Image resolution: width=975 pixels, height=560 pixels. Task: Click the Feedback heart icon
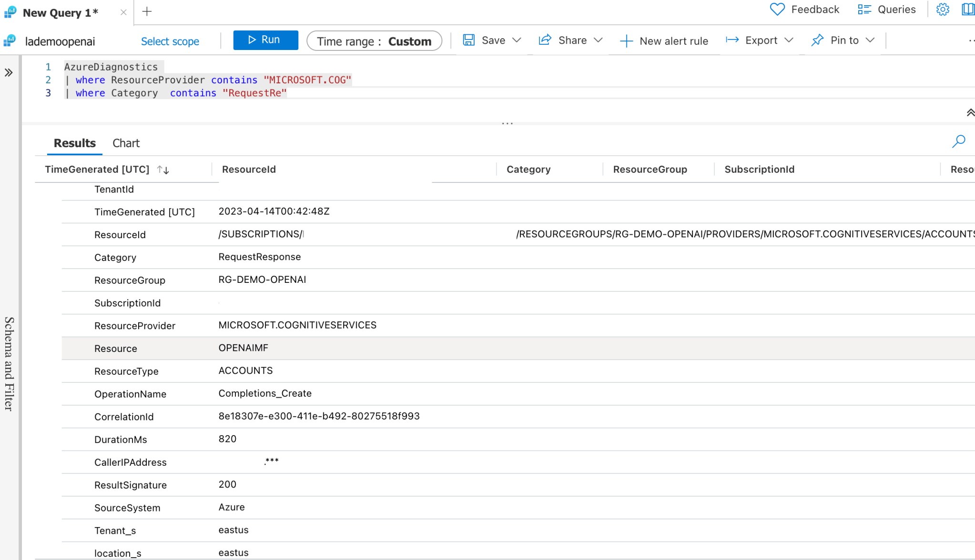[x=777, y=10]
